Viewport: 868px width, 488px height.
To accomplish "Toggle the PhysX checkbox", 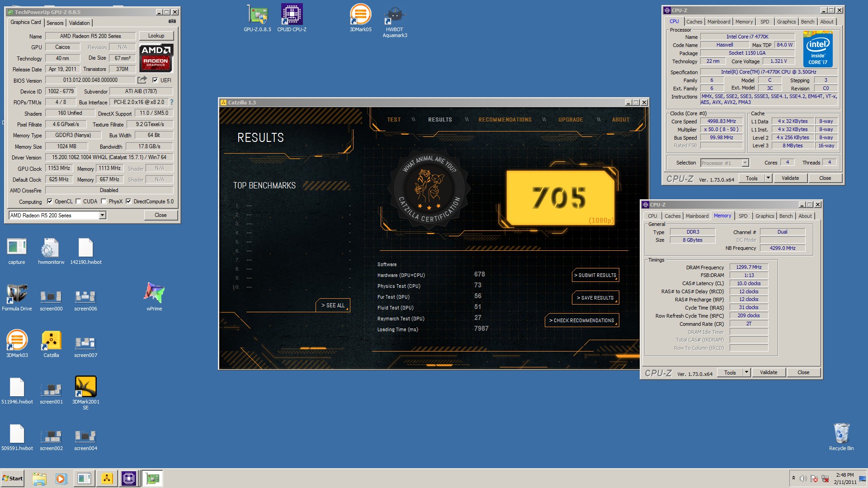I will tap(104, 202).
